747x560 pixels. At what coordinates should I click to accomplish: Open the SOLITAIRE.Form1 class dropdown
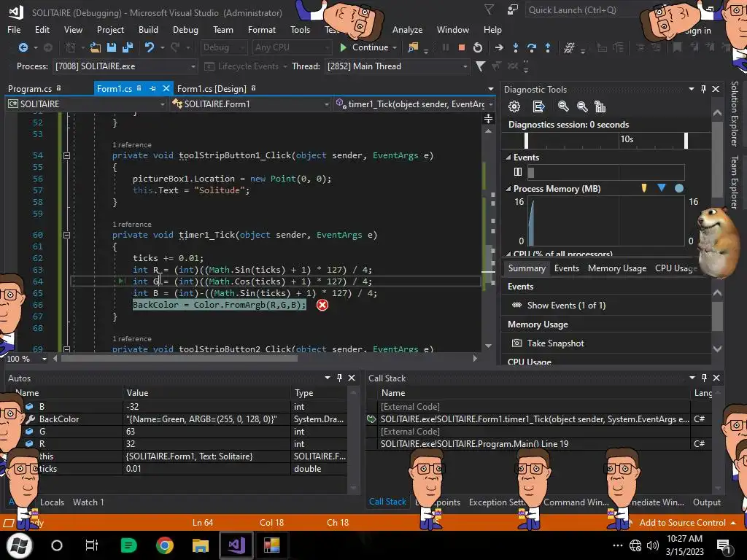250,104
